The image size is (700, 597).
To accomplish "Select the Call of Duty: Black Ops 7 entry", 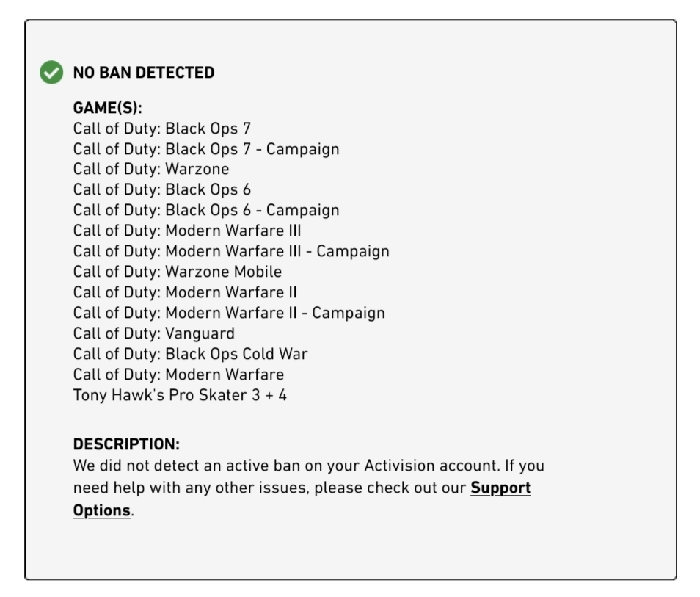I will click(x=161, y=129).
